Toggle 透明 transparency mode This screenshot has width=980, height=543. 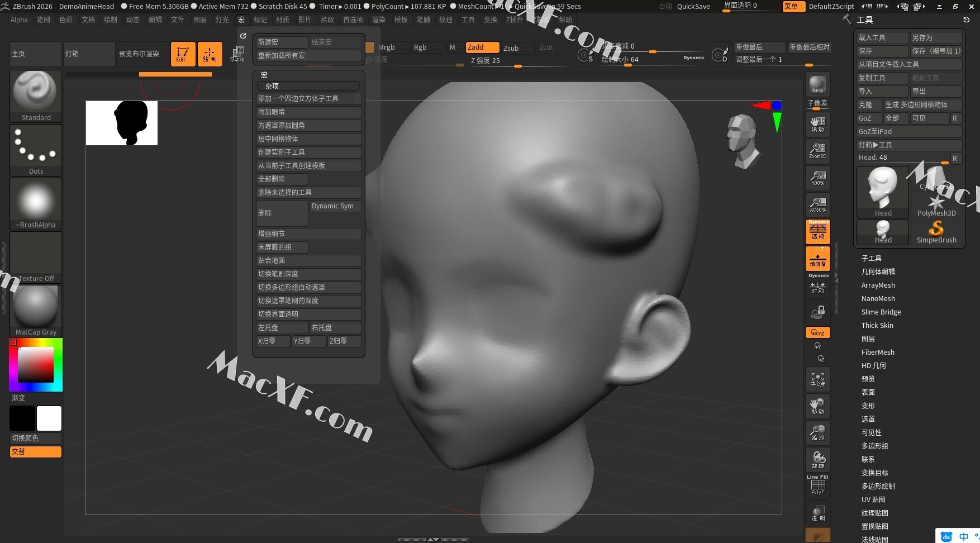[x=817, y=512]
